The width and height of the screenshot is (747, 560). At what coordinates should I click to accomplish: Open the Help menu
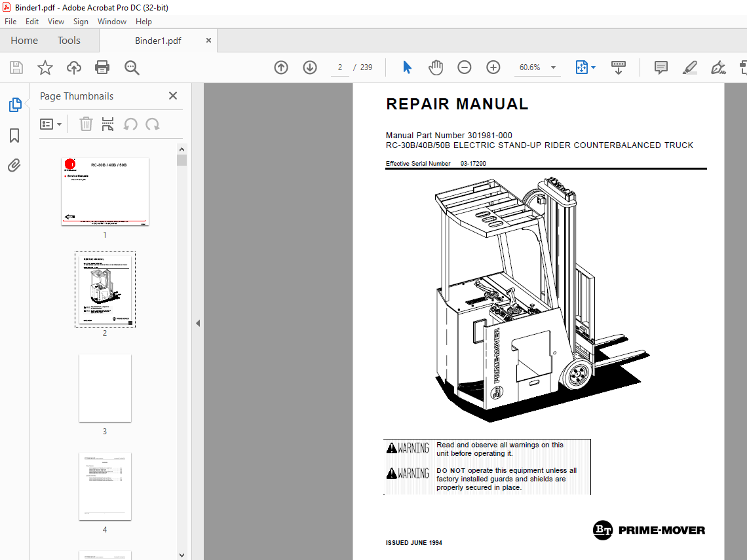(144, 22)
